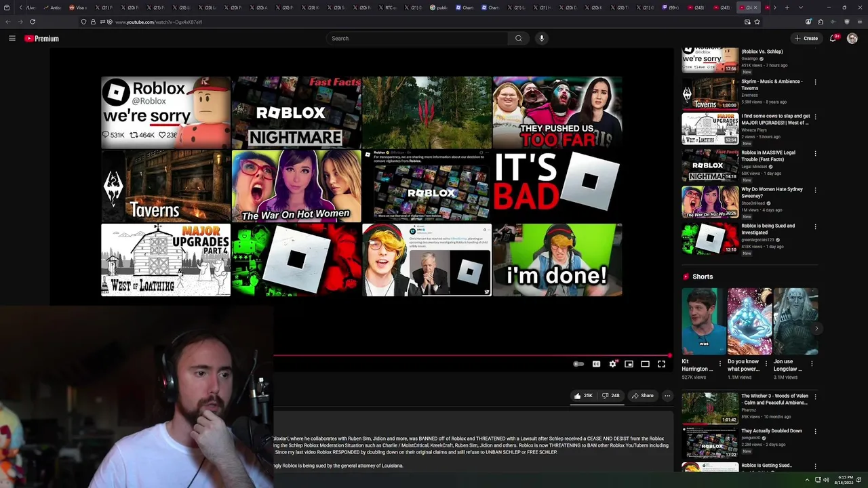Bookmark this page with the star icon

[x=757, y=22]
